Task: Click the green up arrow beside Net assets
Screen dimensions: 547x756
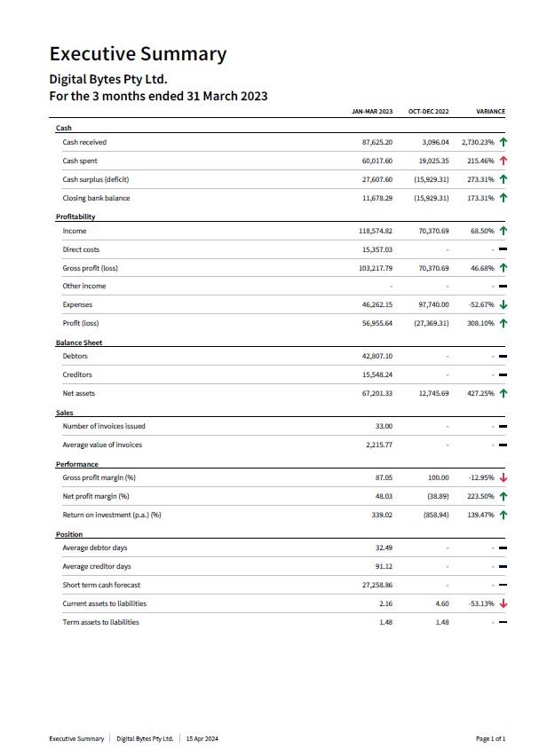Action: [x=503, y=393]
